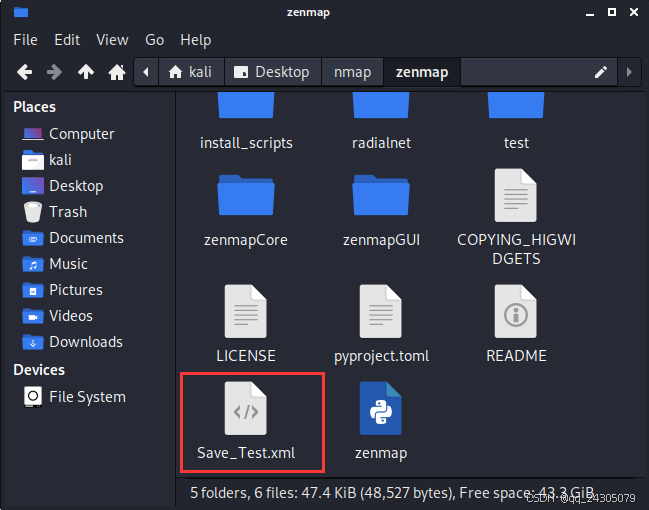Viewport: 649px width, 510px height.
Task: Open Videos in the sidebar
Action: click(x=58, y=316)
